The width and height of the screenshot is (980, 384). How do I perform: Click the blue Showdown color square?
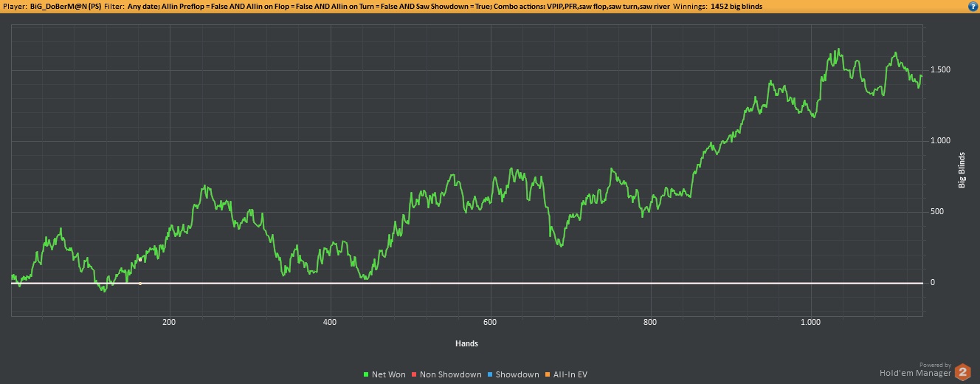pyautogui.click(x=491, y=374)
